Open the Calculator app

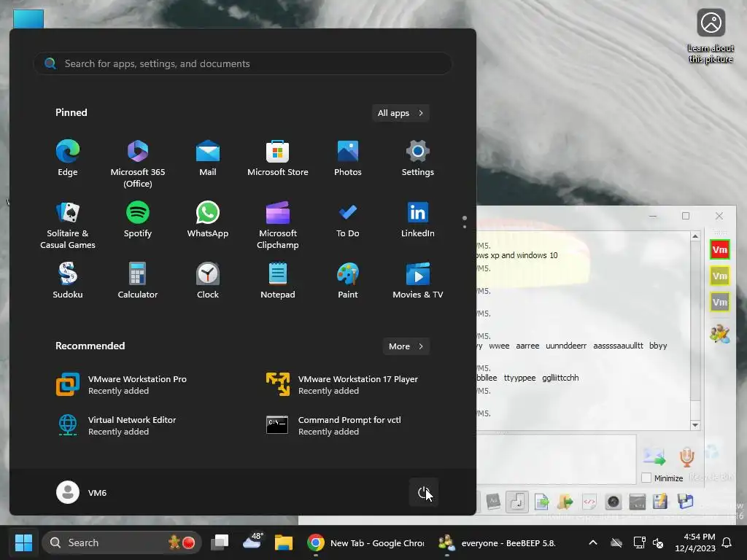pos(138,281)
